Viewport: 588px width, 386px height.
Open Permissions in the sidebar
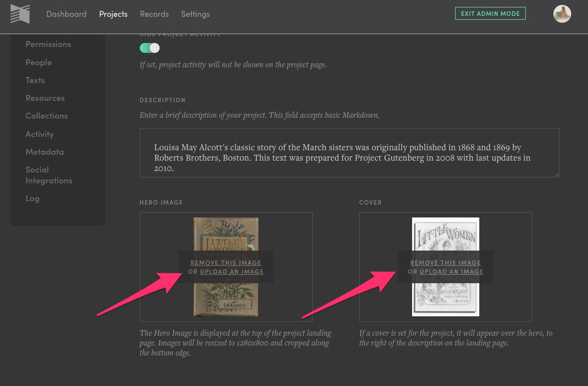pos(48,44)
